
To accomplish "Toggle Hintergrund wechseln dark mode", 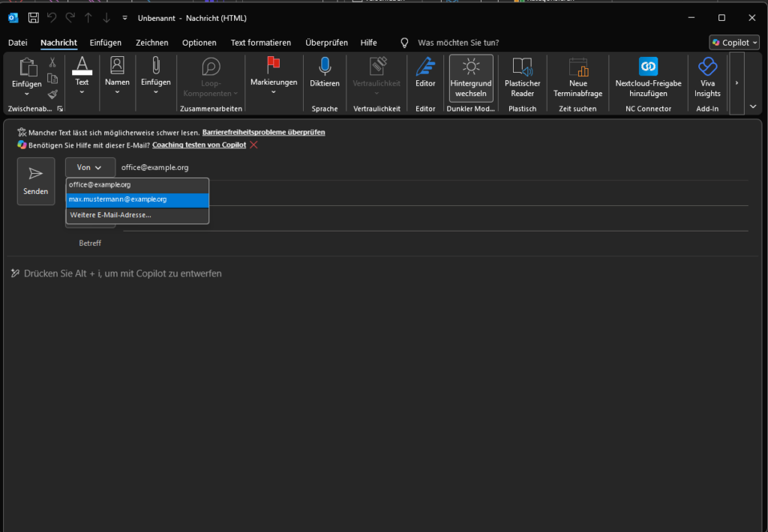I will tap(471, 78).
